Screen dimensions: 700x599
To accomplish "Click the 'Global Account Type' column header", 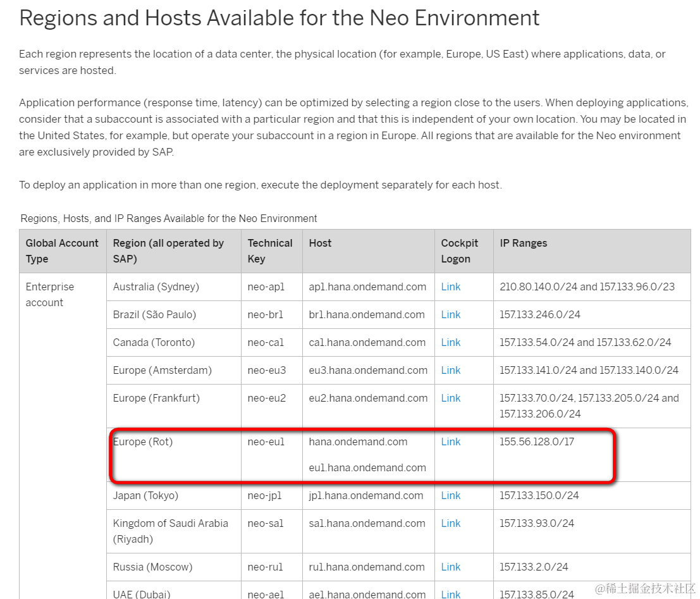I will [63, 251].
